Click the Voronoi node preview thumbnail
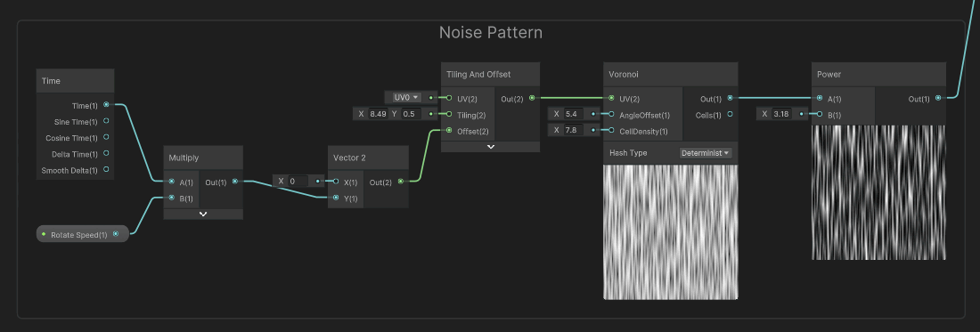 pyautogui.click(x=671, y=231)
